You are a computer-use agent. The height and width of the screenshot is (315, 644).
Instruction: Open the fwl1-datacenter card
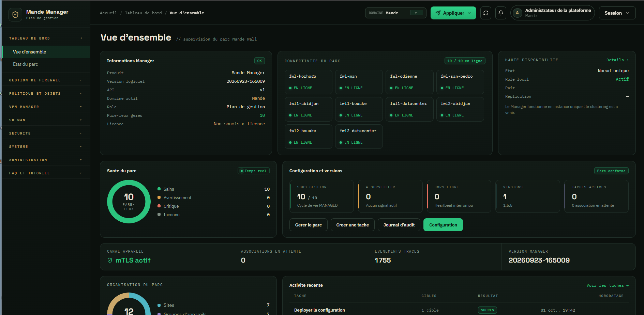[x=409, y=109]
